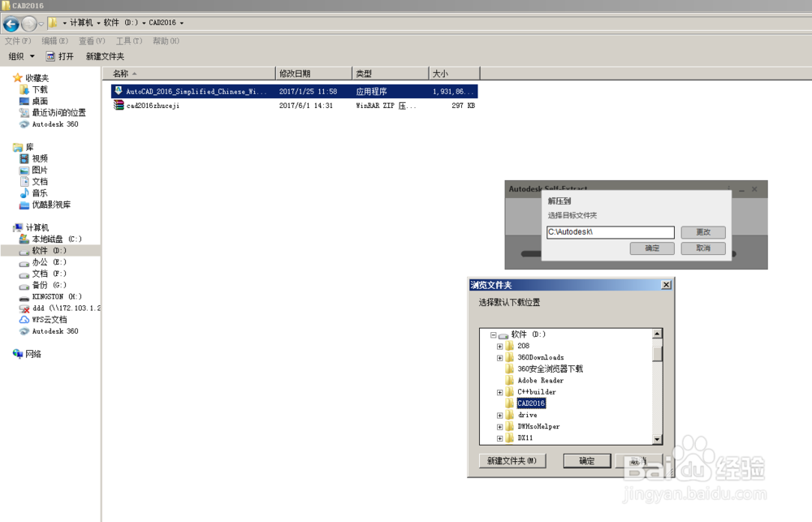The image size is (812, 522).
Task: Expand the 计算机 breadcrumb dropdown arrow
Action: coord(98,23)
